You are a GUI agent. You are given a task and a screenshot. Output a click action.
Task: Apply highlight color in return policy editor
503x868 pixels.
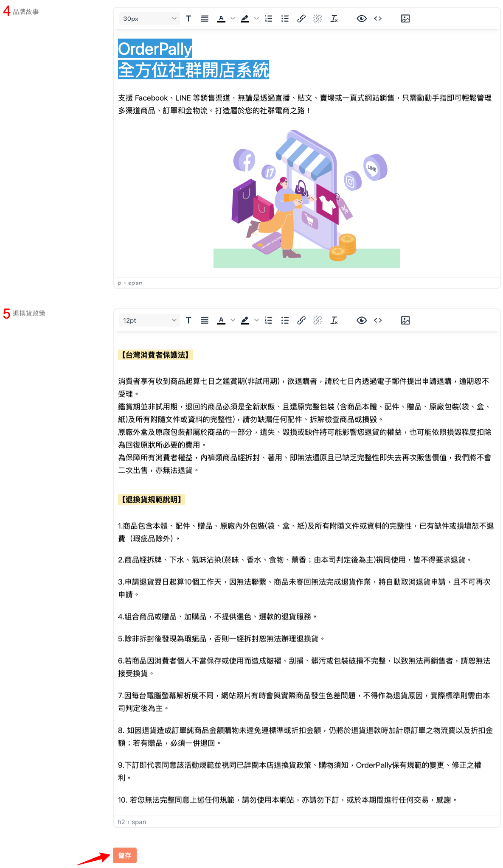(x=245, y=321)
